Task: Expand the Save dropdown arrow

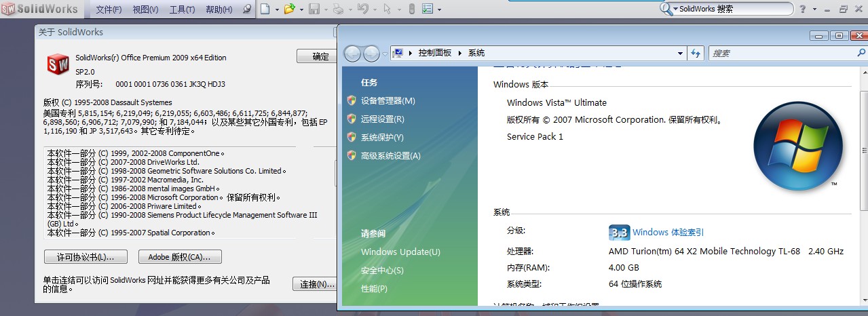Action: click(x=326, y=10)
